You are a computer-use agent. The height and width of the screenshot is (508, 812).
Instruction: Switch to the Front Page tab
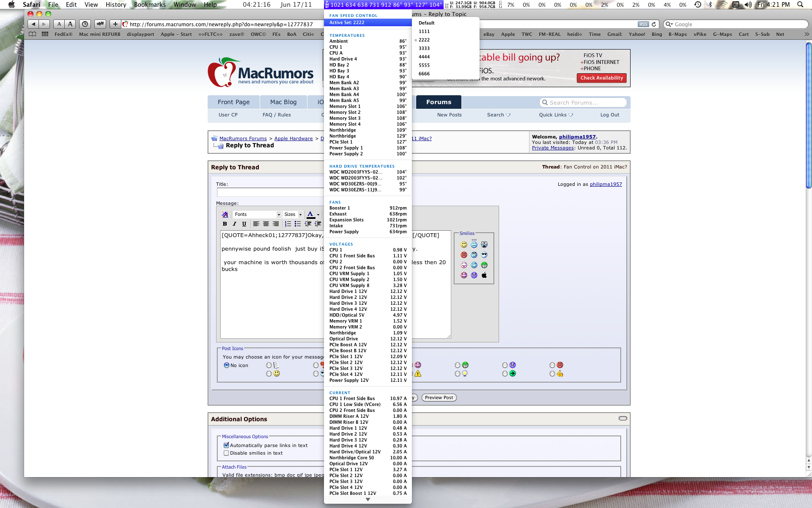(x=233, y=102)
